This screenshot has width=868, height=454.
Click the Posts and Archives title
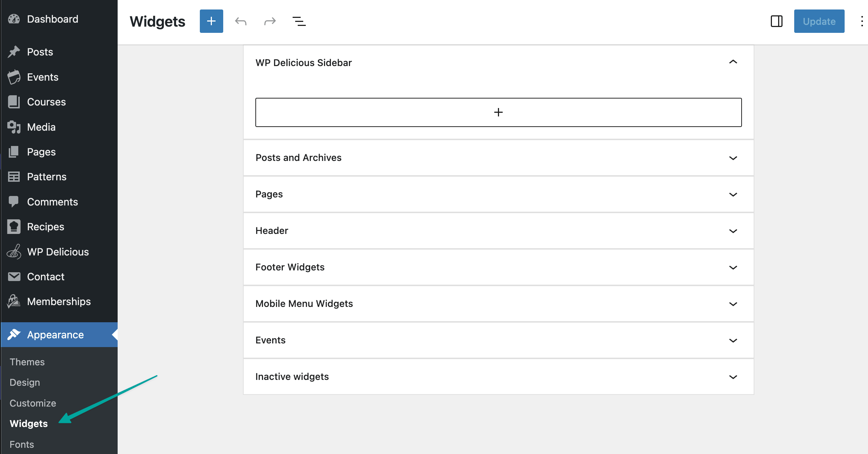pyautogui.click(x=298, y=158)
